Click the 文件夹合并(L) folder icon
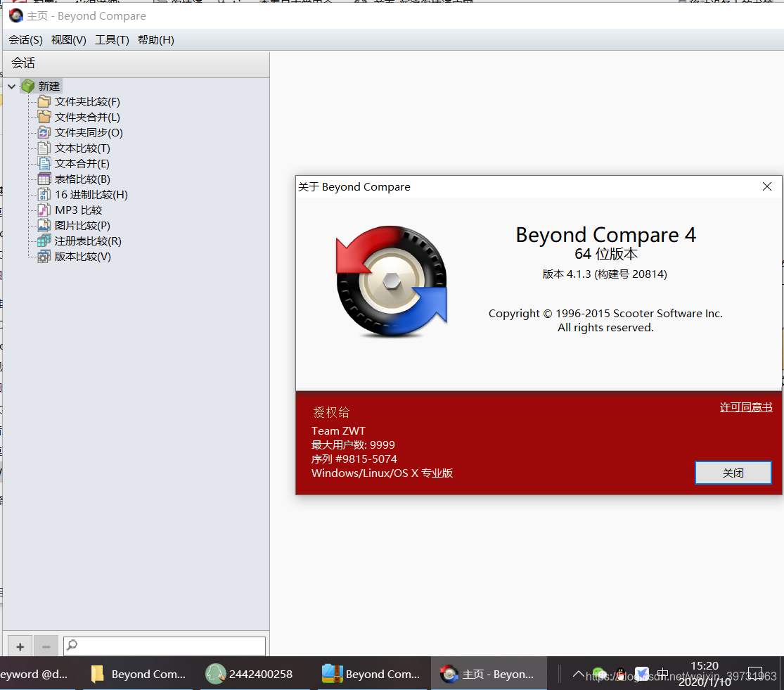 coord(44,117)
